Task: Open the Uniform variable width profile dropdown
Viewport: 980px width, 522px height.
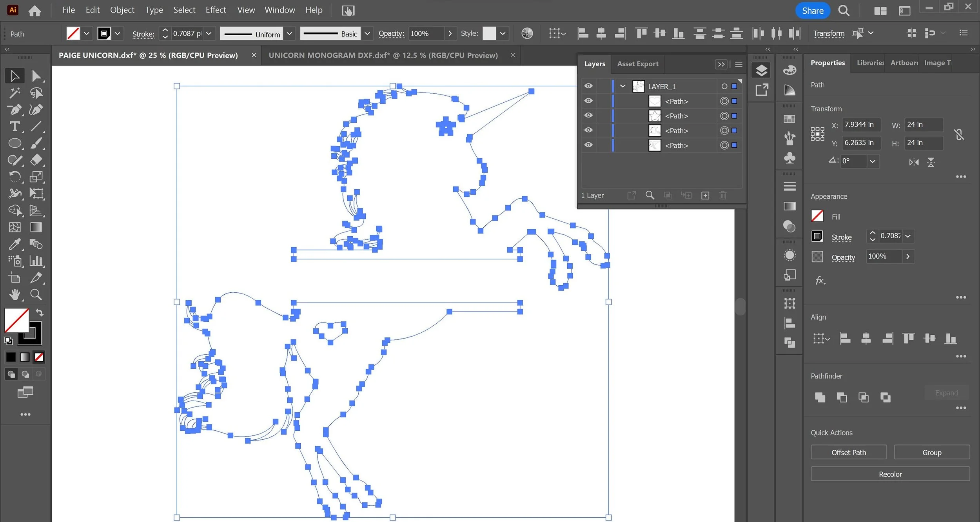Action: click(289, 34)
